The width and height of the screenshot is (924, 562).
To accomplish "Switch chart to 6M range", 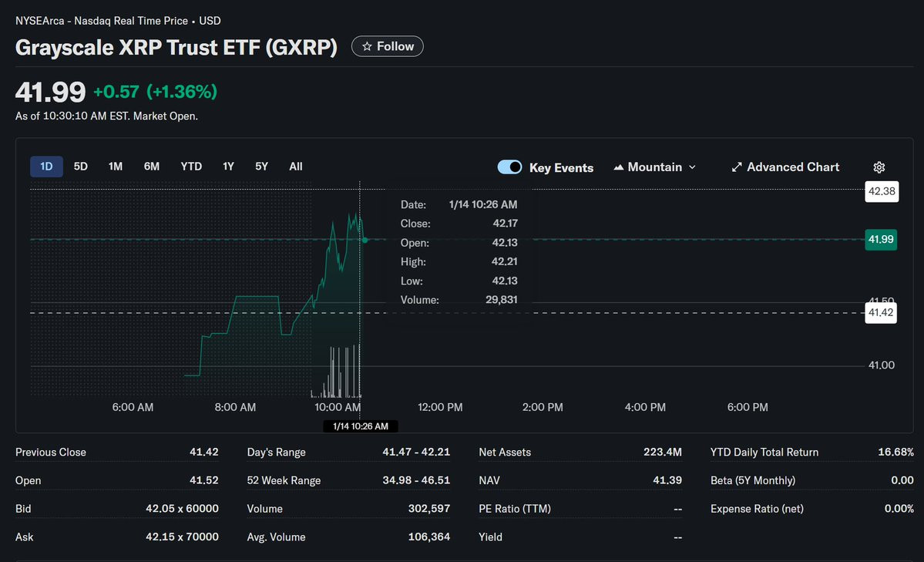I will [152, 167].
